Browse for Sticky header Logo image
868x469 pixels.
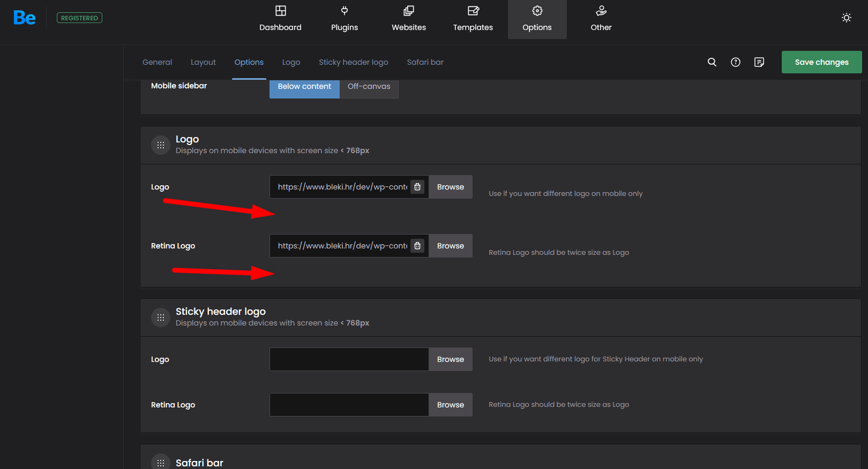click(x=451, y=359)
